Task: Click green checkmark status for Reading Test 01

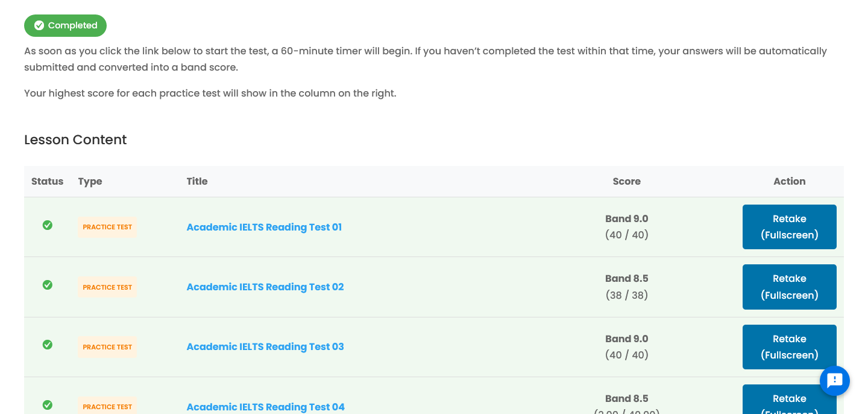Action: coord(47,225)
